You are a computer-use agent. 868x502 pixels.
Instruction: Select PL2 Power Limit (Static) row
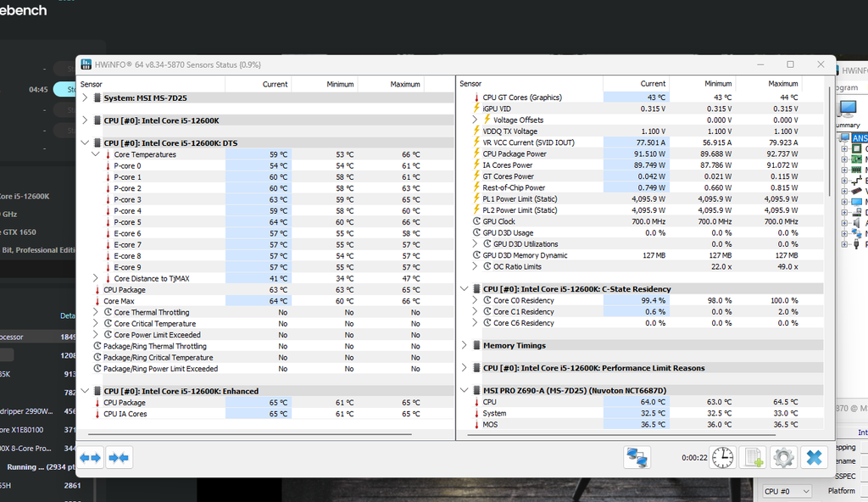click(641, 210)
